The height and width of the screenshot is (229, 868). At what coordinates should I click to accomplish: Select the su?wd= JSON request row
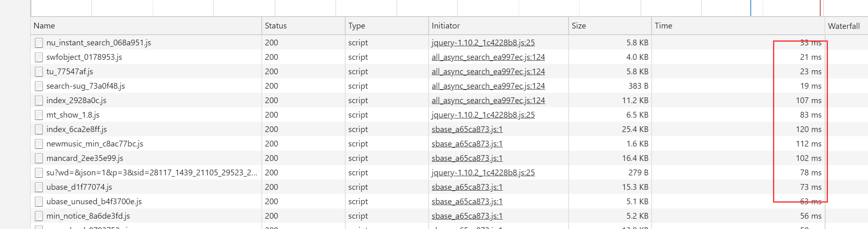point(151,172)
